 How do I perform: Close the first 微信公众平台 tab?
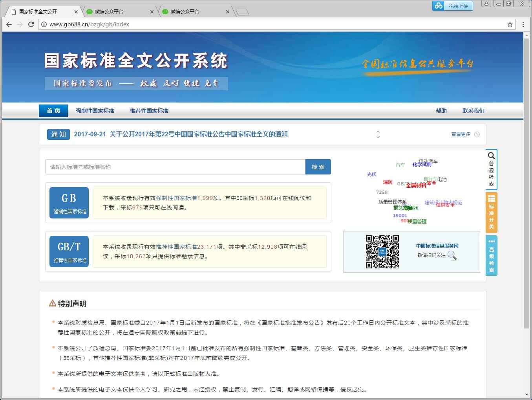pyautogui.click(x=152, y=12)
